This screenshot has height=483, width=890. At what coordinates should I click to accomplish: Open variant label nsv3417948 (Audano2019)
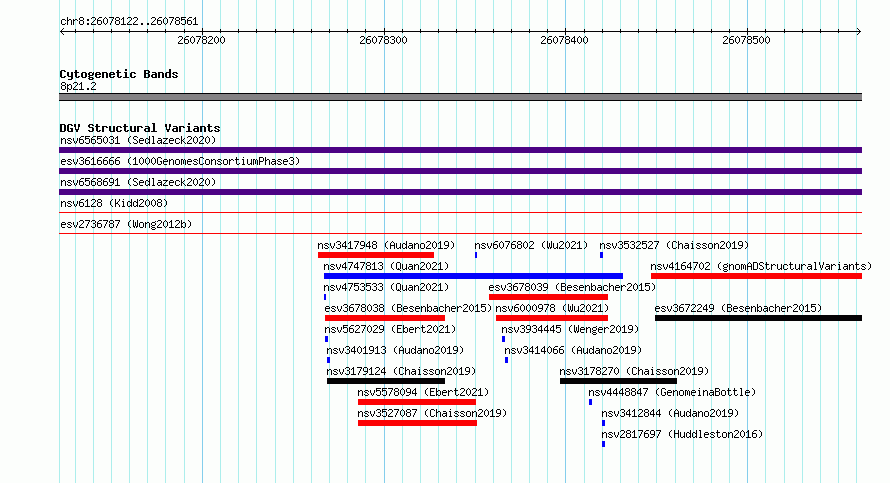click(x=386, y=245)
